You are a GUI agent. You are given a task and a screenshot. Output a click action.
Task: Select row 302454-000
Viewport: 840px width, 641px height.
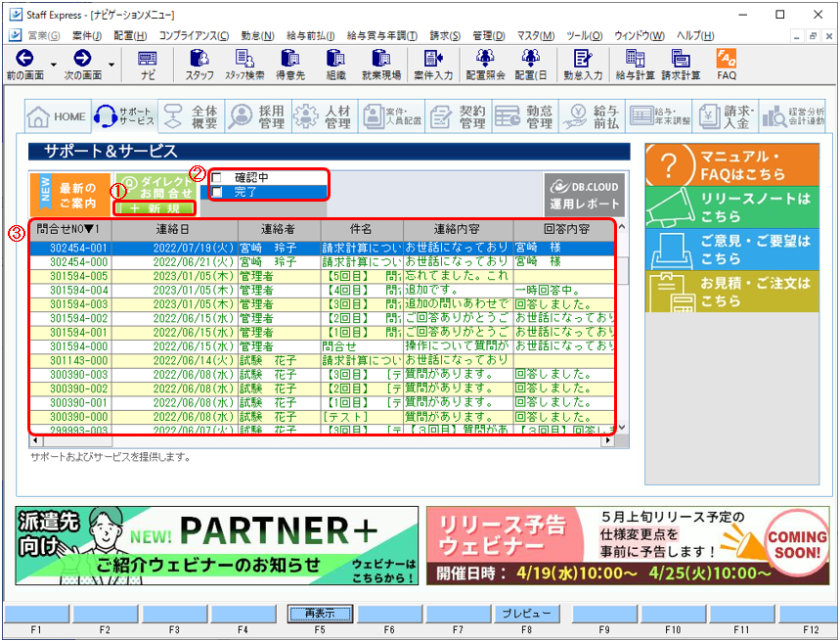coord(322,262)
